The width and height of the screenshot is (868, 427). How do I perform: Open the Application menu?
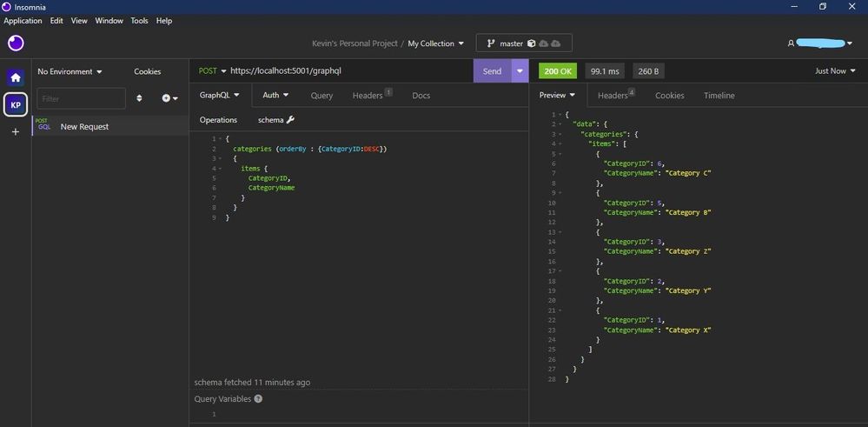pos(23,21)
